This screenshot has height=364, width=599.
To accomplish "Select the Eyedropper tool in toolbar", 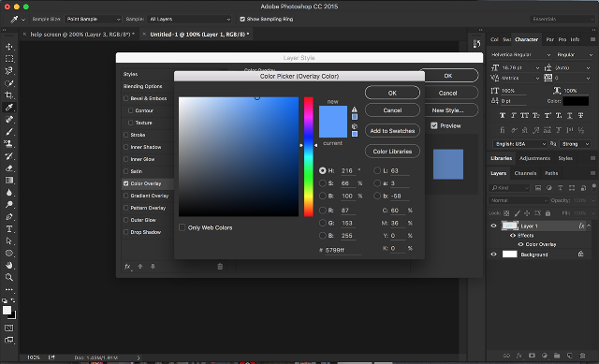I will [x=8, y=108].
